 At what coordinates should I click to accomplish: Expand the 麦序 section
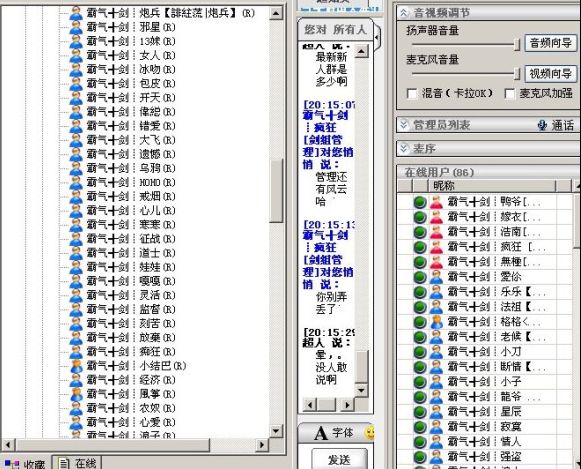point(404,149)
